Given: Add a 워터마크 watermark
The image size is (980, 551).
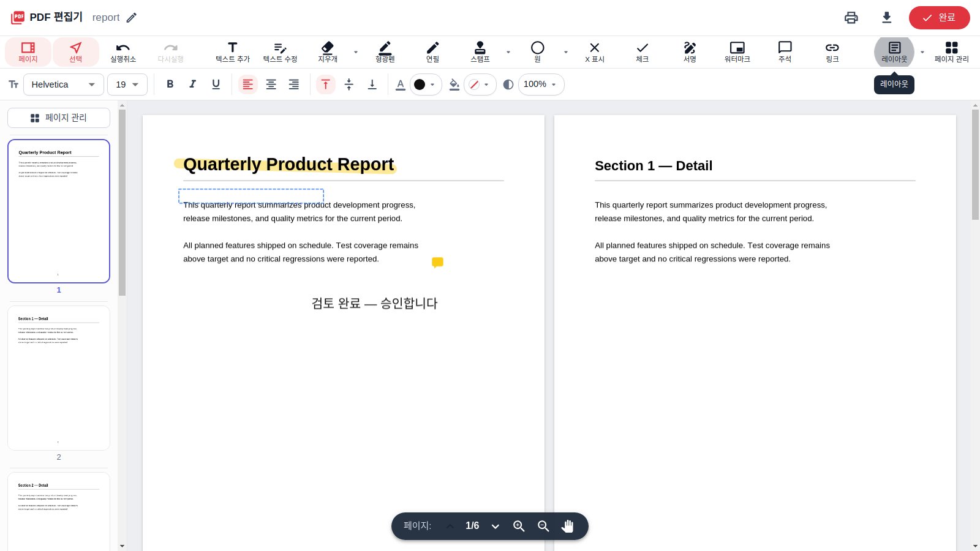Looking at the screenshot, I should click(x=737, y=52).
